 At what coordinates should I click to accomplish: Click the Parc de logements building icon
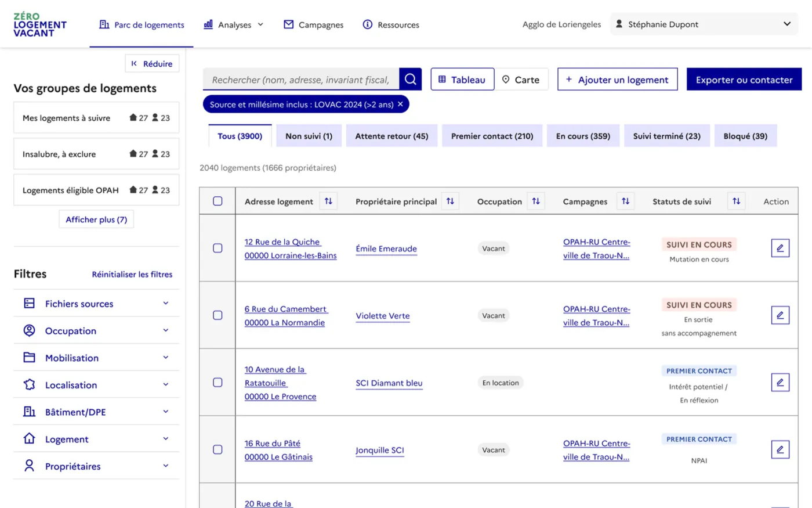(x=104, y=24)
